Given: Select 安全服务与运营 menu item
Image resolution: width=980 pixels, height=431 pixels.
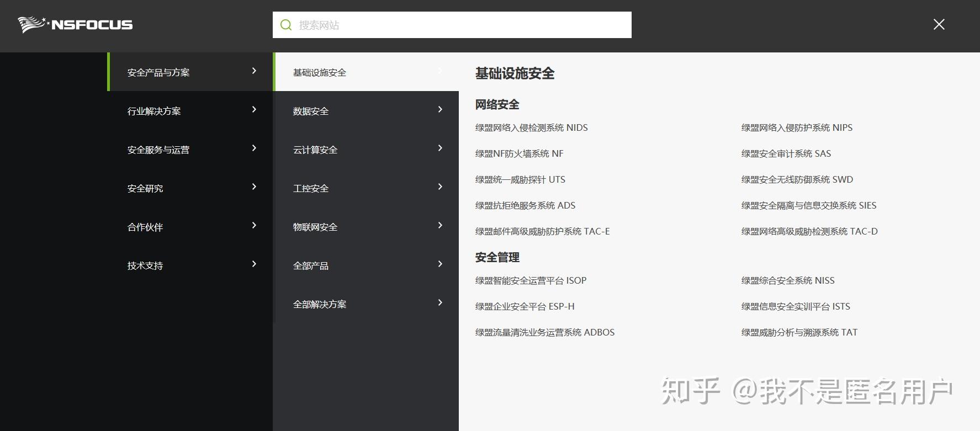Looking at the screenshot, I should (190, 149).
